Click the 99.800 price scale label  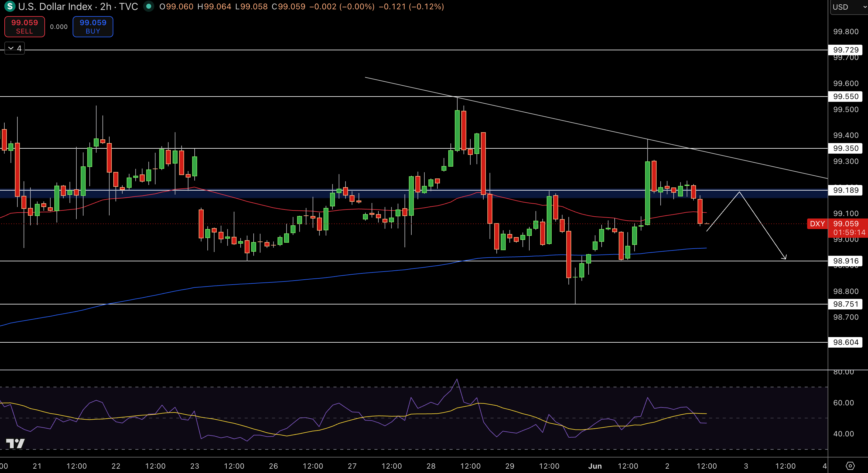pyautogui.click(x=846, y=32)
